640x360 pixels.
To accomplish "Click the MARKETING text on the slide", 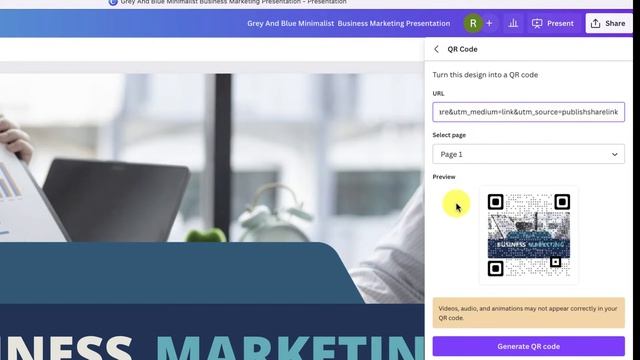I will pyautogui.click(x=290, y=347).
